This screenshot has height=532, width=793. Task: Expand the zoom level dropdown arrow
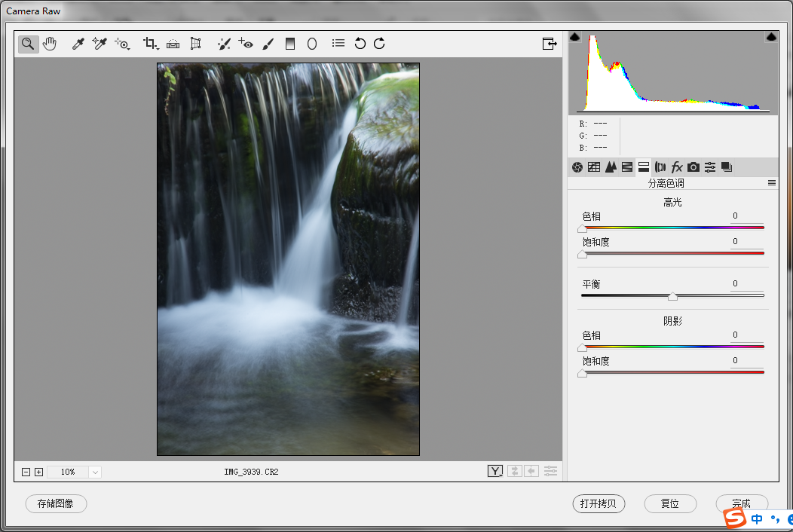click(95, 472)
